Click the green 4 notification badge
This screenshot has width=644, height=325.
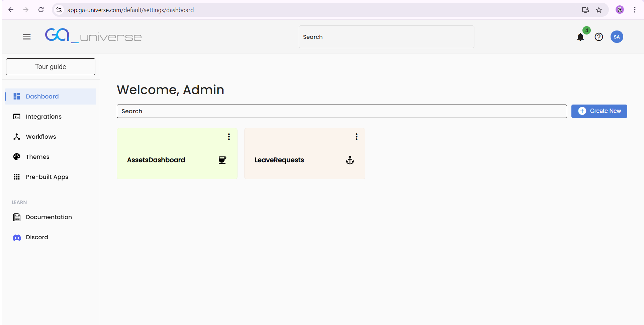click(x=586, y=30)
